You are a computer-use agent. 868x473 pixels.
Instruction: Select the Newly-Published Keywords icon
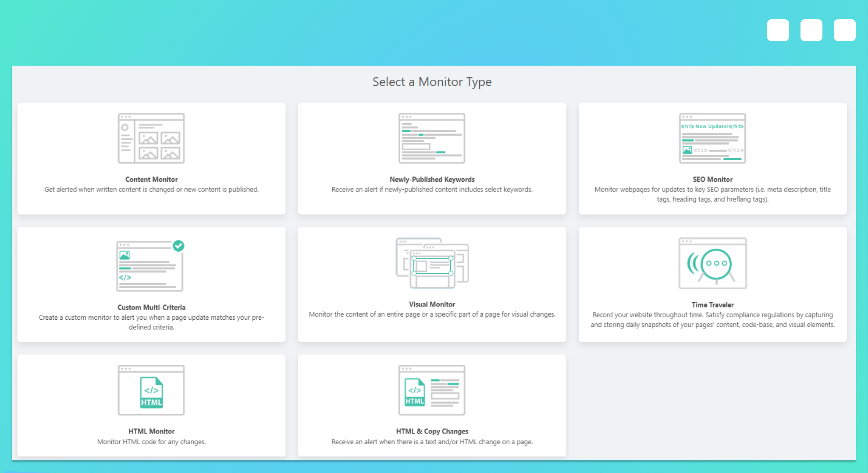tap(432, 138)
